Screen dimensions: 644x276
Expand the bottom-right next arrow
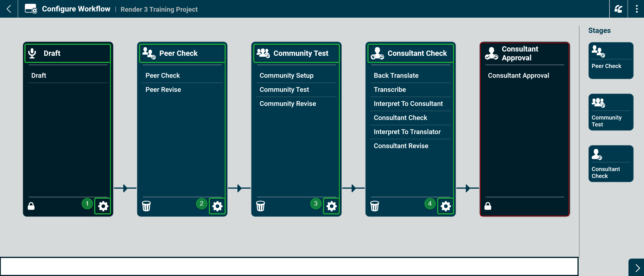click(x=637, y=268)
